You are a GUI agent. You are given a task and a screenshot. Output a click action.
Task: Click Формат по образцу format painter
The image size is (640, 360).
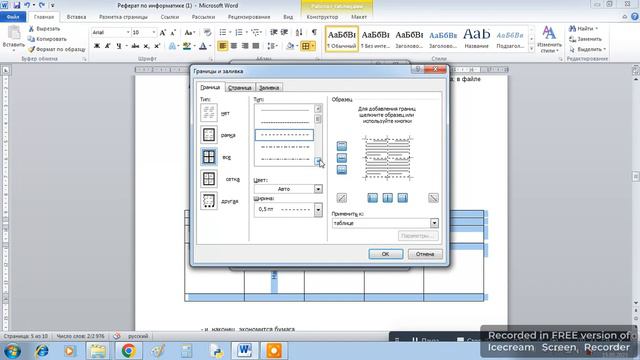pos(57,49)
